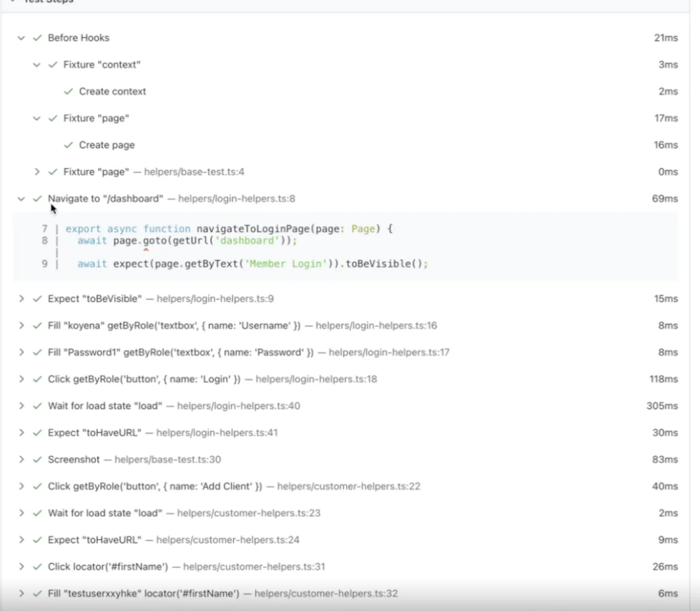Screen dimensions: 700x611
Task: Click the check icon next to Screenshot step
Action: [x=37, y=459]
